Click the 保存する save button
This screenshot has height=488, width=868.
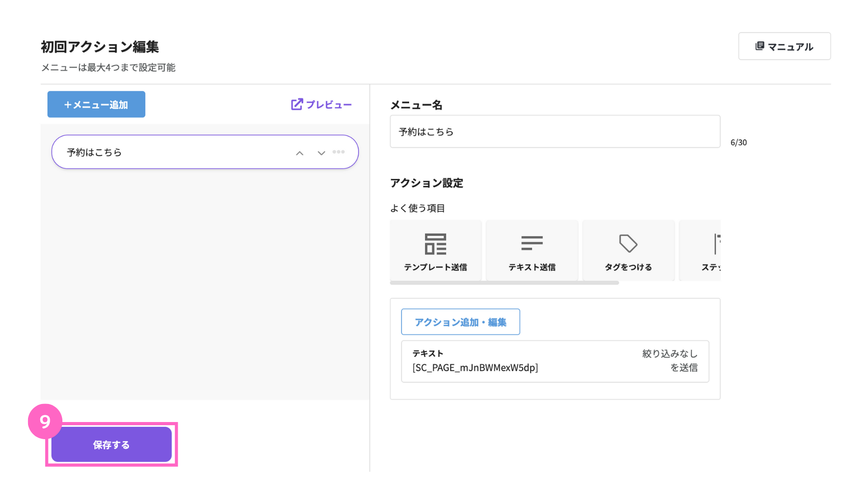click(112, 445)
